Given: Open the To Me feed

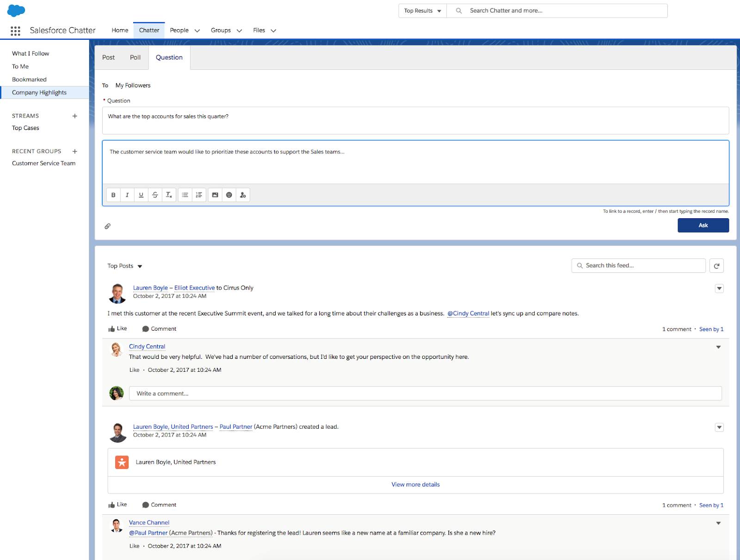Looking at the screenshot, I should click(x=20, y=67).
